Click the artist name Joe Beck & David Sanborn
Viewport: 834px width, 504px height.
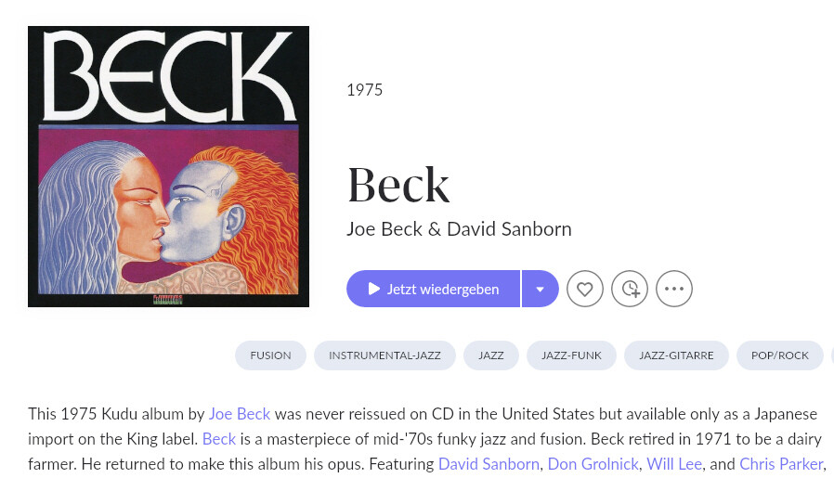pyautogui.click(x=459, y=229)
